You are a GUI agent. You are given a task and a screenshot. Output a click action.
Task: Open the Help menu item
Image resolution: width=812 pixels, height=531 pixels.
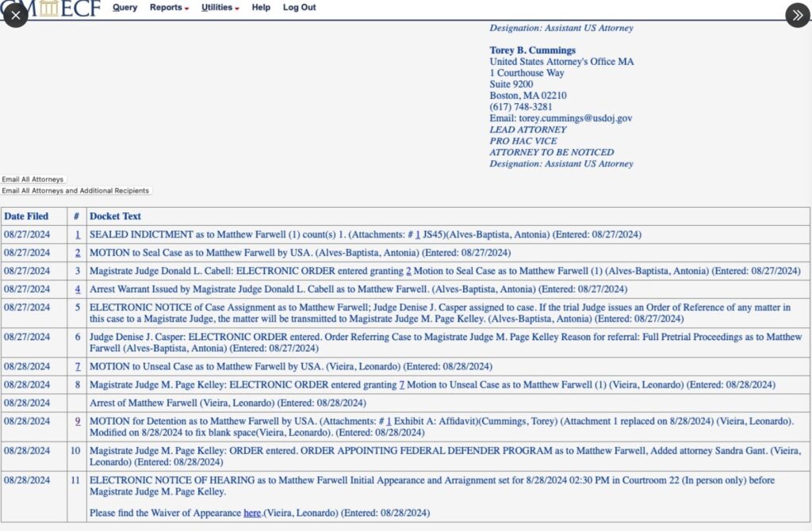click(261, 7)
